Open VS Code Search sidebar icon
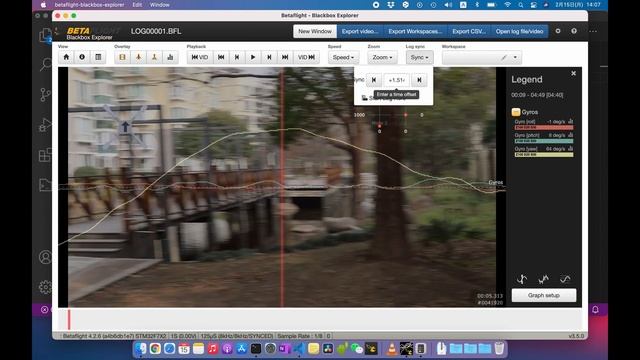 tap(45, 64)
